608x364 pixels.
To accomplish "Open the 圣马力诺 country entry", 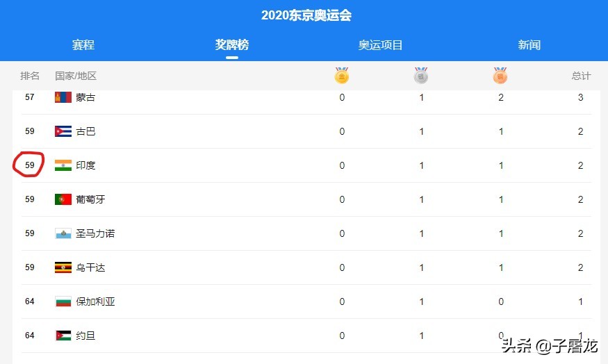I will click(x=95, y=233).
